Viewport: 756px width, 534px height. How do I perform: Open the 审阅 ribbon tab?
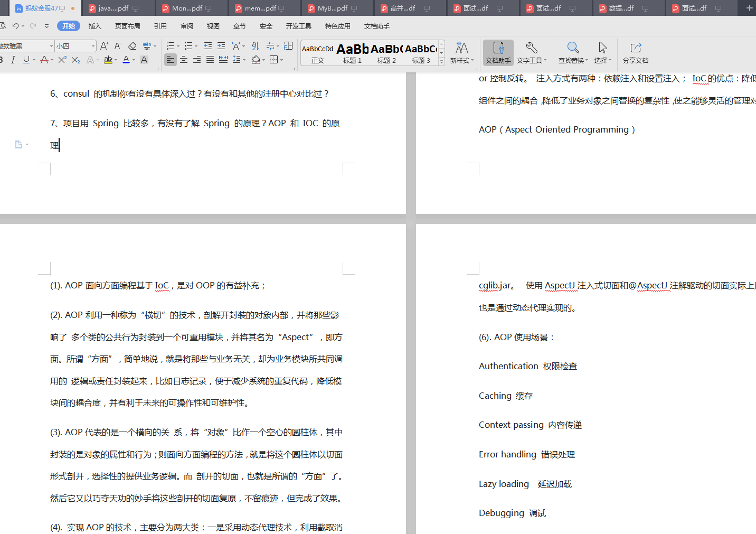tap(187, 26)
